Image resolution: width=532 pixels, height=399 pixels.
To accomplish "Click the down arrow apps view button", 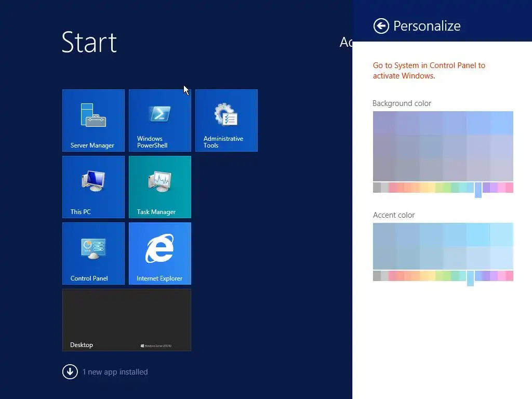I will [x=70, y=372].
